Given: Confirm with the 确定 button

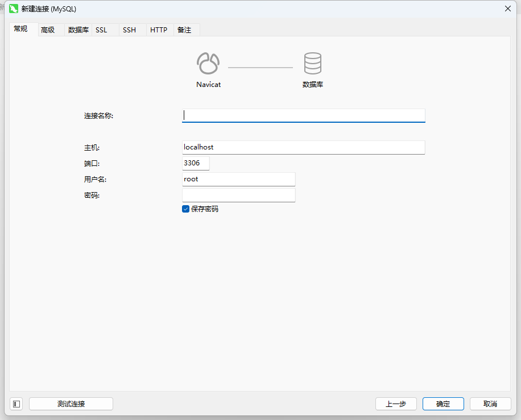Looking at the screenshot, I should [x=443, y=404].
